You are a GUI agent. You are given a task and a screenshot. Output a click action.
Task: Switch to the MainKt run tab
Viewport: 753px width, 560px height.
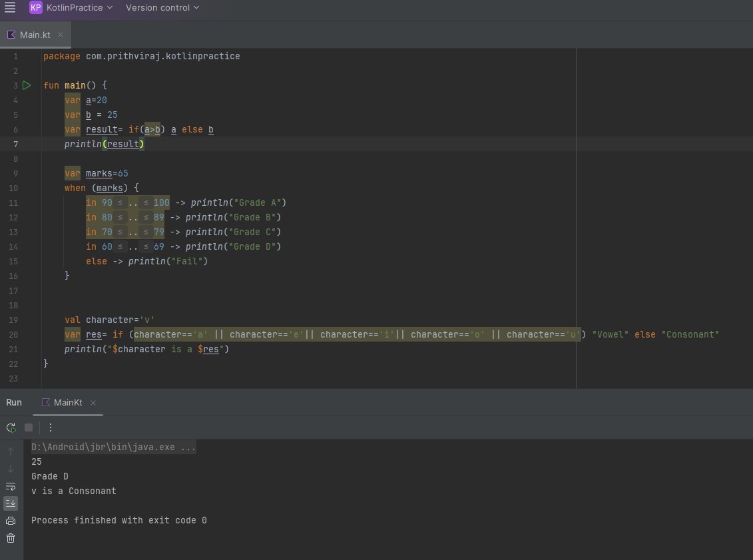click(68, 402)
